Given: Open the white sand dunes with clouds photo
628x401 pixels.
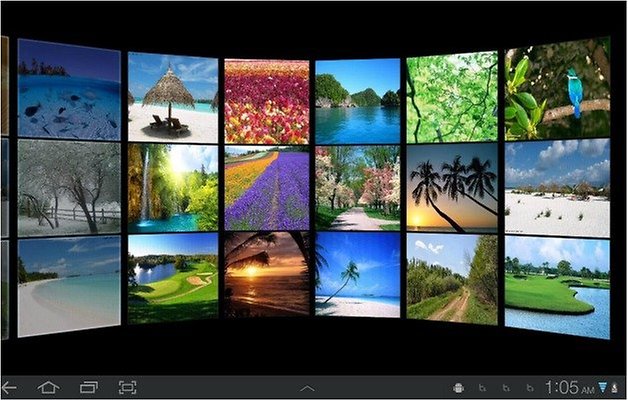Looking at the screenshot, I should pyautogui.click(x=558, y=188).
